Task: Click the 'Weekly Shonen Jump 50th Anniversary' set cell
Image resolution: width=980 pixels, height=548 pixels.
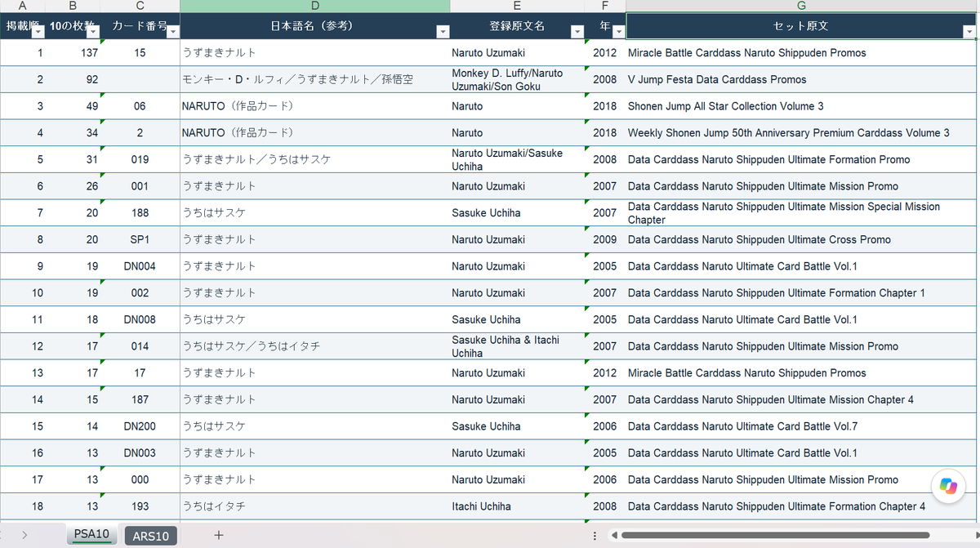Action: click(801, 133)
